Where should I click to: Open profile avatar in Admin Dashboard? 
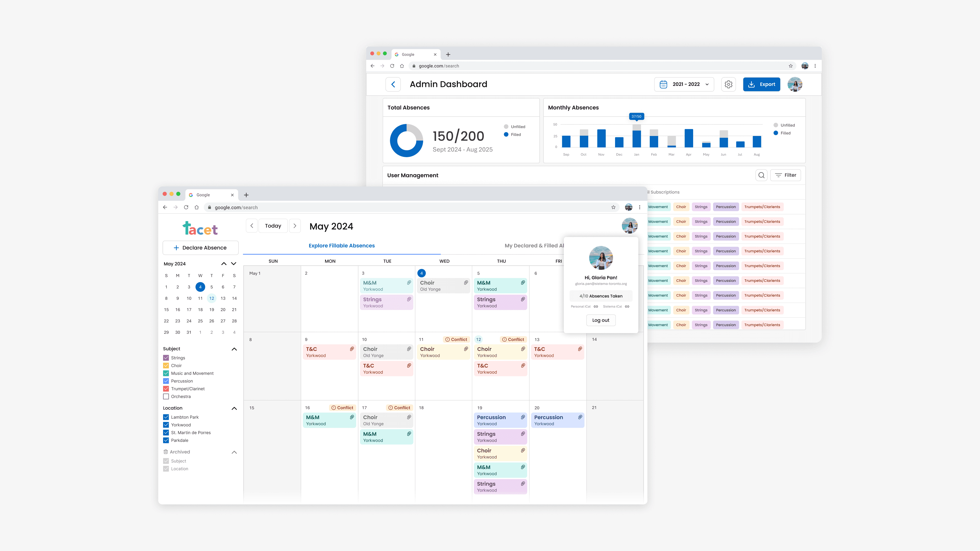pos(795,84)
